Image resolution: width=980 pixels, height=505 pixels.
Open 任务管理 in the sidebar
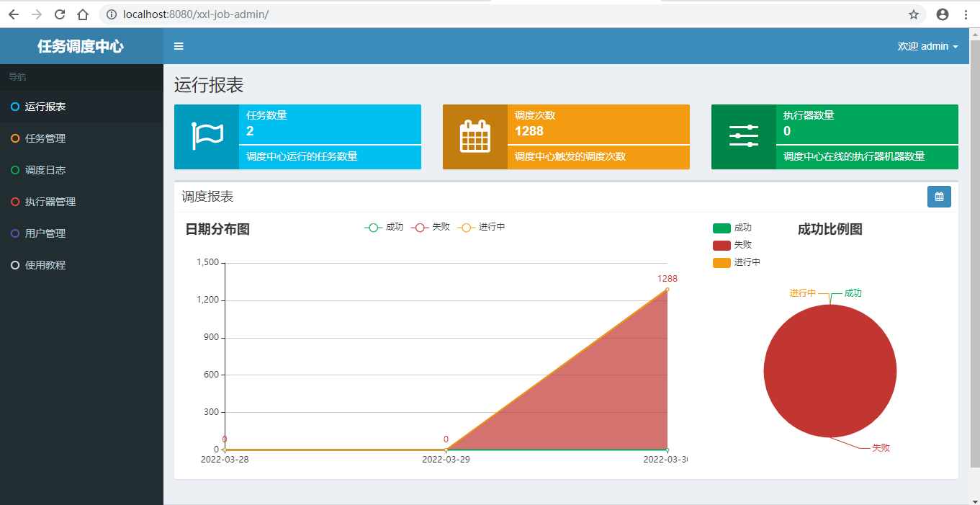tap(81, 138)
